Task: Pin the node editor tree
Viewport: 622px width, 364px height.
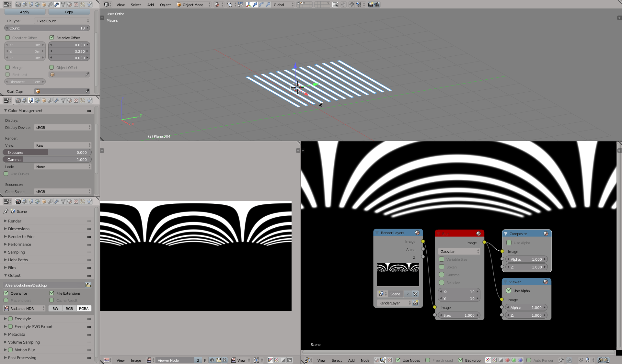Action: click(561, 360)
